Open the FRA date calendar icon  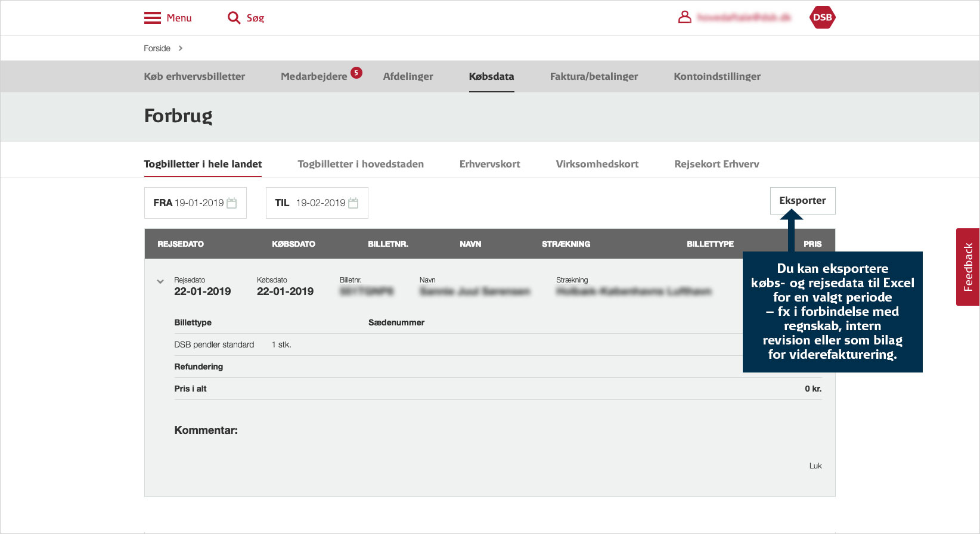click(232, 203)
